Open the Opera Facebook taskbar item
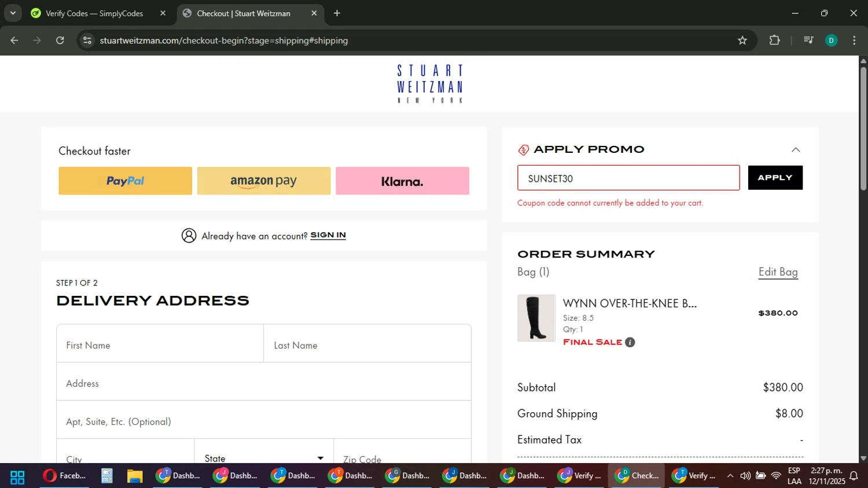 (64, 476)
